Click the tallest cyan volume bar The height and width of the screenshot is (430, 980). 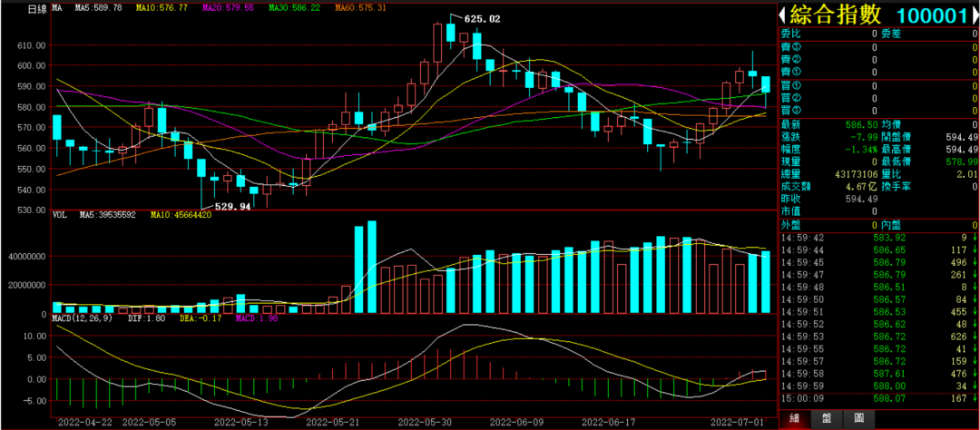[x=372, y=267]
